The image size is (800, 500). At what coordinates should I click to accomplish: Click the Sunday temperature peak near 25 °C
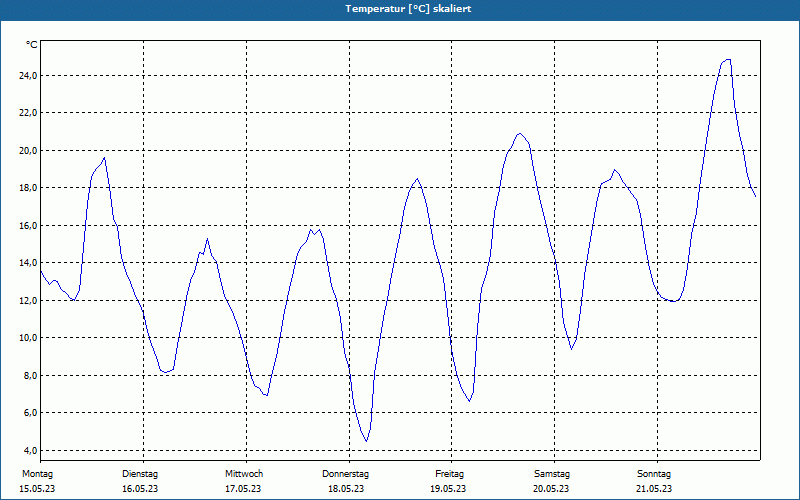tap(728, 60)
